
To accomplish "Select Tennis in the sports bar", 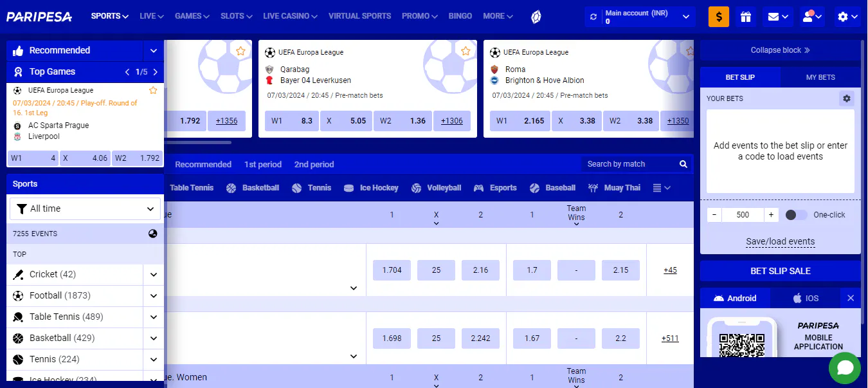I will pyautogui.click(x=312, y=188).
